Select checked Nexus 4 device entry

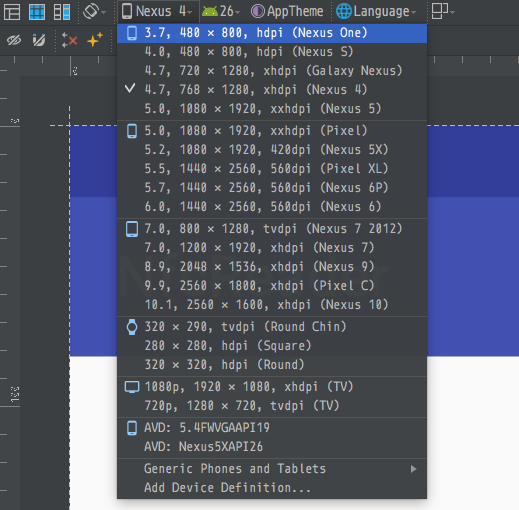pos(272,90)
